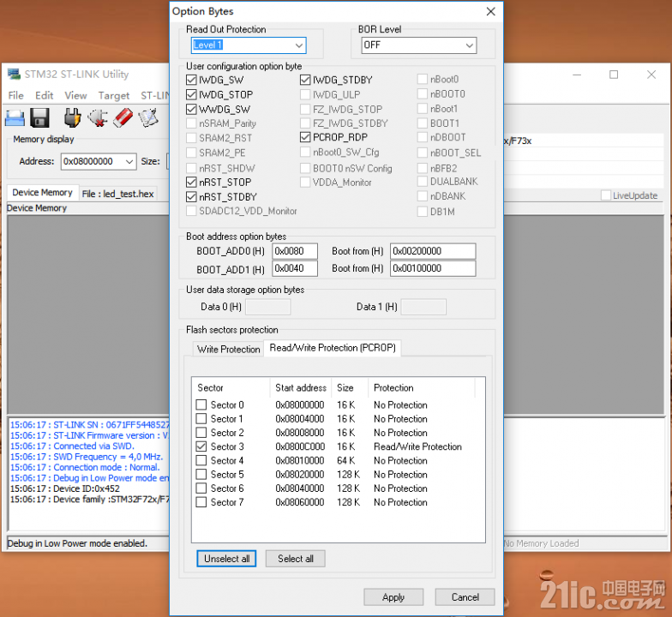Screen dimensions: 672x617
Task: Toggle the WWDG_SW checkbox
Action: click(x=191, y=110)
